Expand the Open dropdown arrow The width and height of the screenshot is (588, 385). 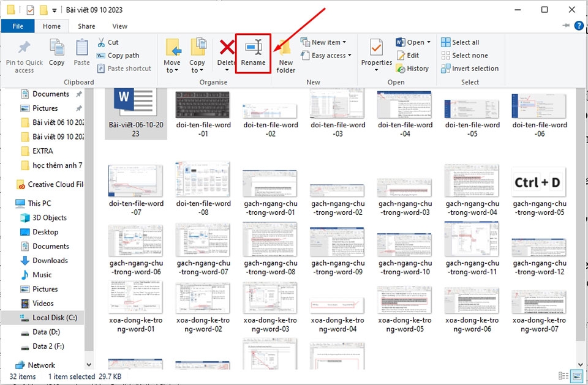point(429,42)
